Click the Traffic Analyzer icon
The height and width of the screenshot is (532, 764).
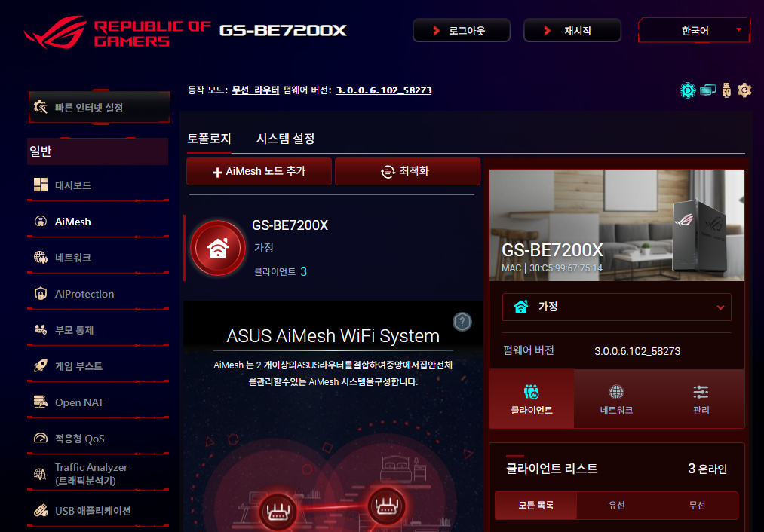(x=41, y=473)
